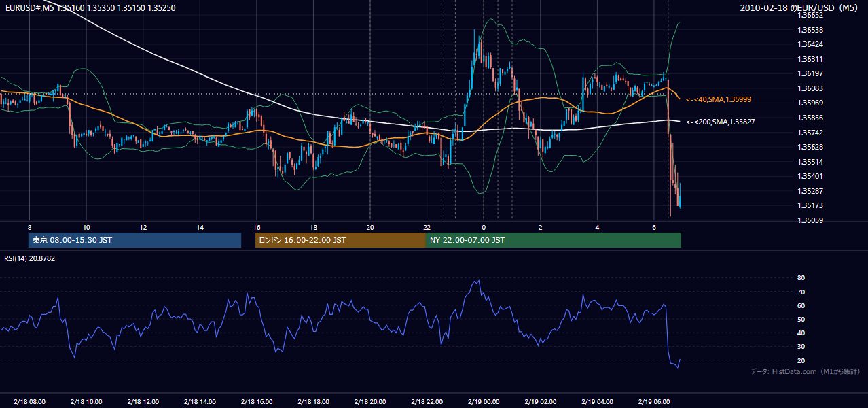Click price axis value 1.35401
Screen dimensions: 868x408
pos(810,176)
